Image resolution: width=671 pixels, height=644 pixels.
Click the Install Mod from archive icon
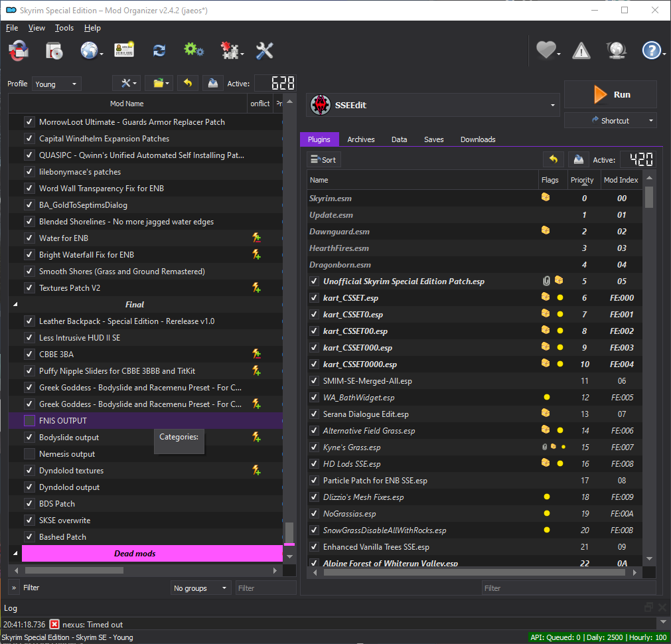pyautogui.click(x=54, y=51)
